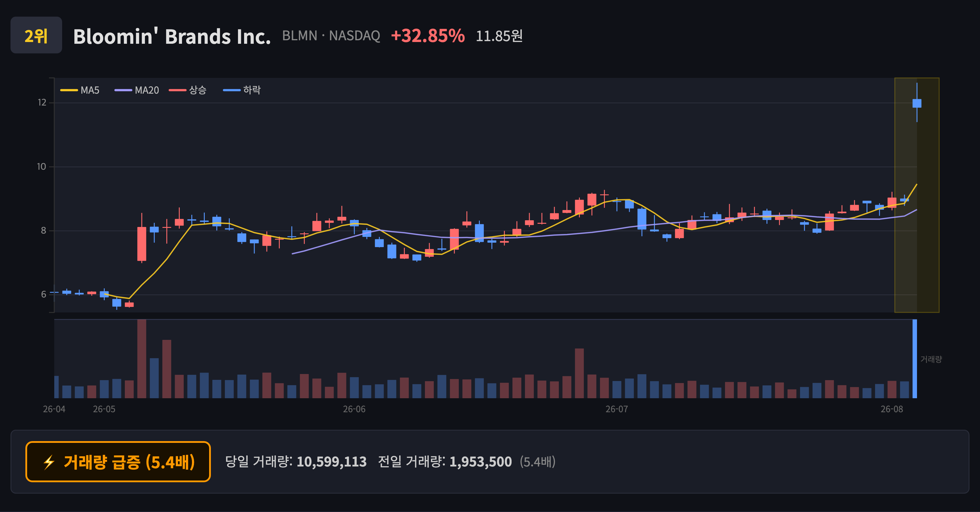Click the 전일 거래량 value 1,953,500
Screen dimensions: 980x512
click(480, 462)
